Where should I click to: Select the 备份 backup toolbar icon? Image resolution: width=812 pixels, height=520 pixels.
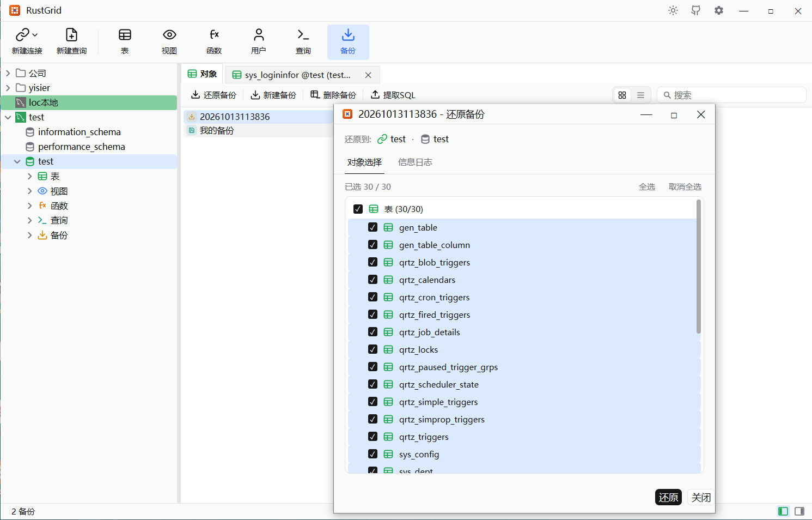click(x=348, y=42)
